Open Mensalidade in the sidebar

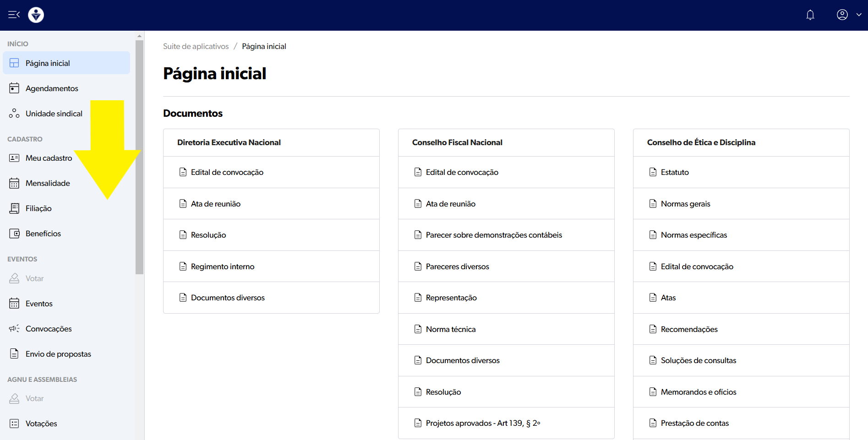click(48, 183)
